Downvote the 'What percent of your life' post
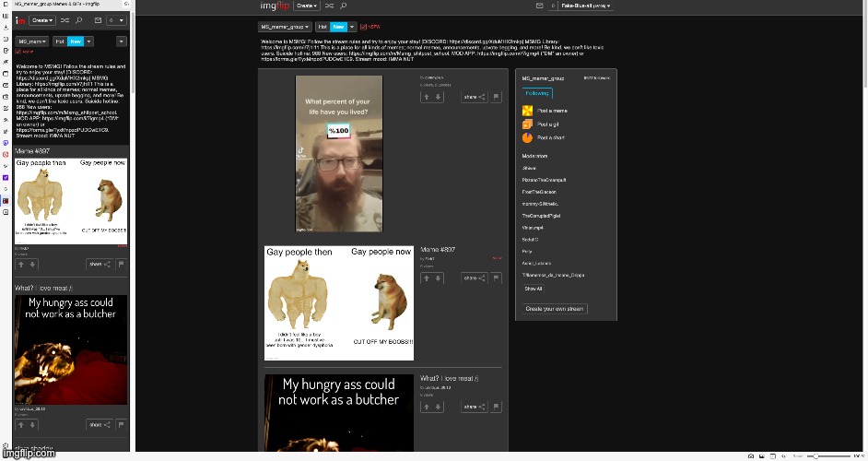This screenshot has height=461, width=868. coord(438,97)
